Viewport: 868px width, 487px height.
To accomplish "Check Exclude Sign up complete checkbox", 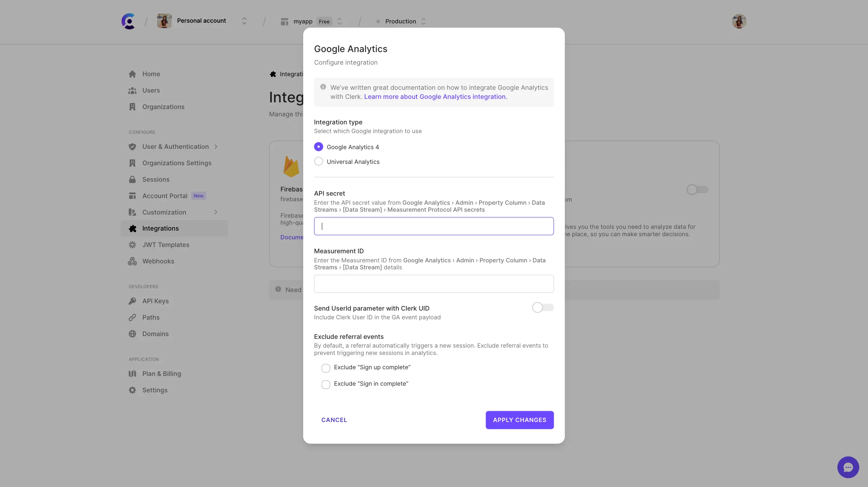I will [326, 368].
